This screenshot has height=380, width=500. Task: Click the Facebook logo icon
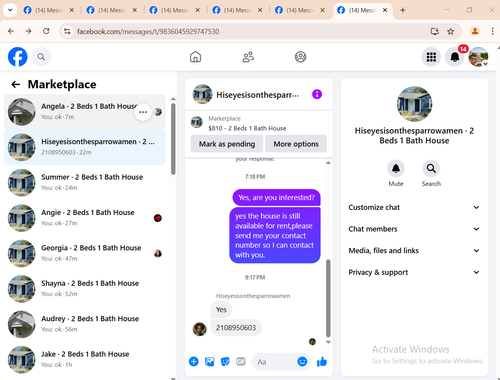(x=18, y=57)
